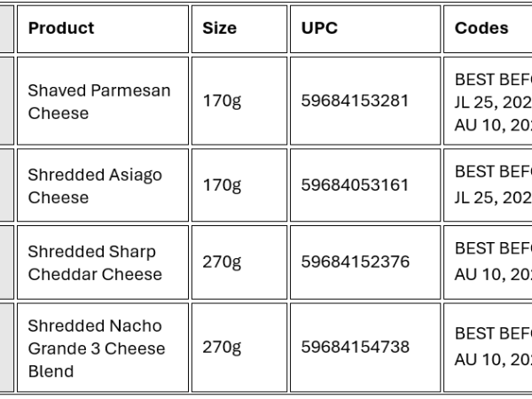Select the Shredded Sharp Cheddar Cheese cell
Image resolution: width=532 pixels, height=399 pixels.
pyautogui.click(x=95, y=262)
